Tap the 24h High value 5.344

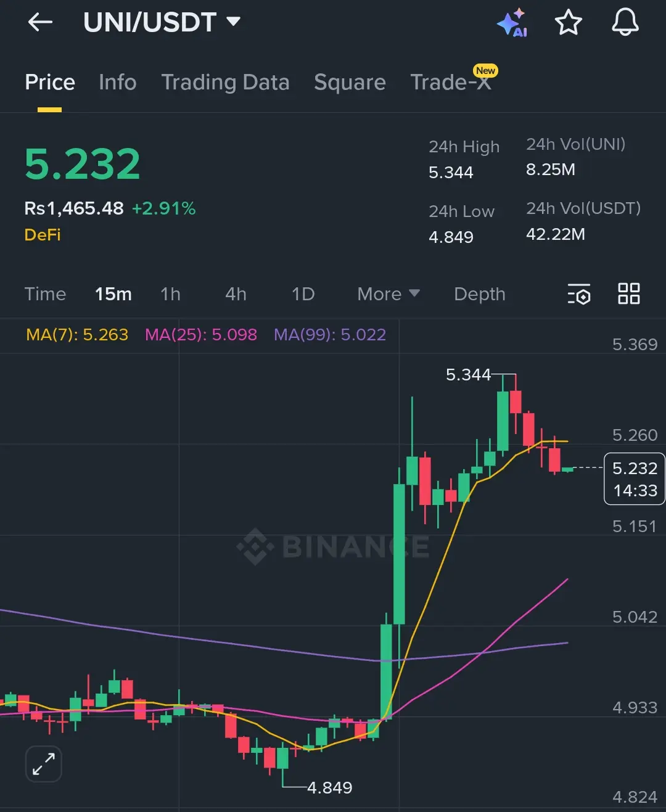point(451,173)
